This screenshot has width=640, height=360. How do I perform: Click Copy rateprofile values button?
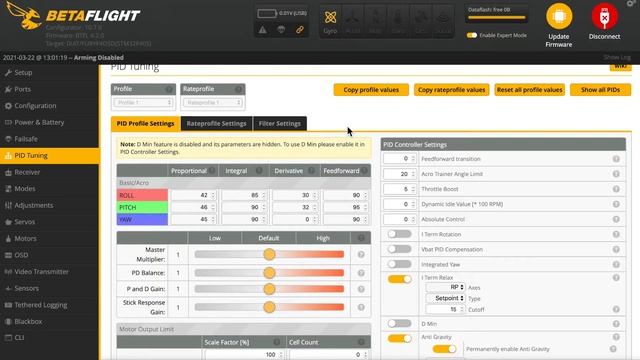[x=451, y=90]
